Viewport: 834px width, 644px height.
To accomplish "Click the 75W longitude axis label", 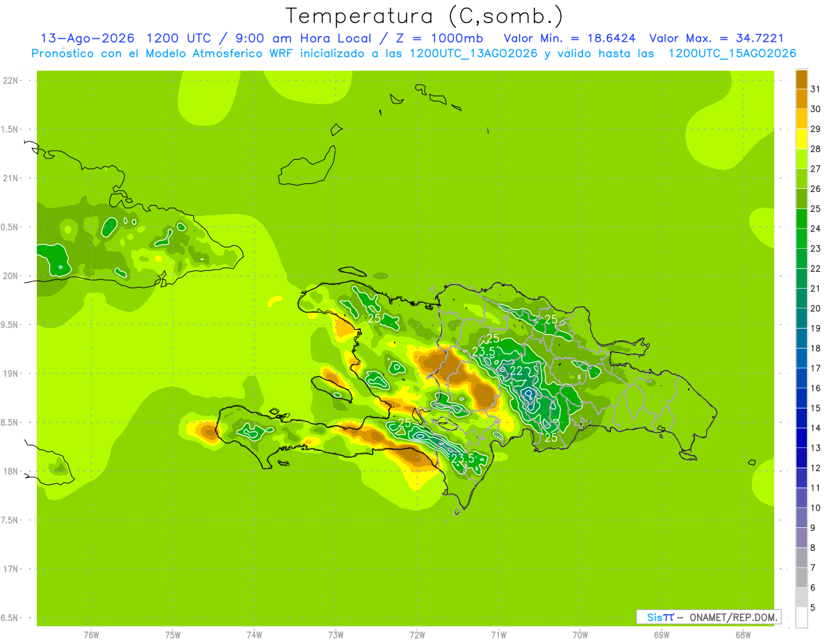I will click(x=173, y=635).
